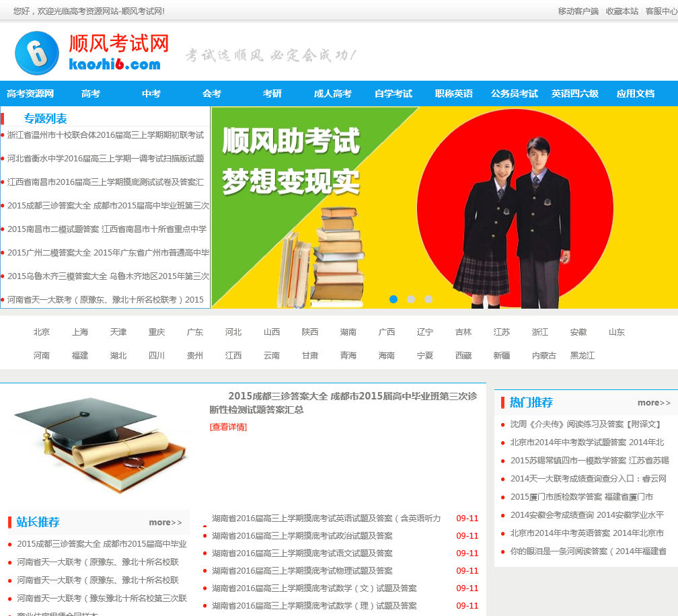Open 沈周《介夫传》阅读练习及答案 link
The height and width of the screenshot is (616, 678).
click(585, 424)
